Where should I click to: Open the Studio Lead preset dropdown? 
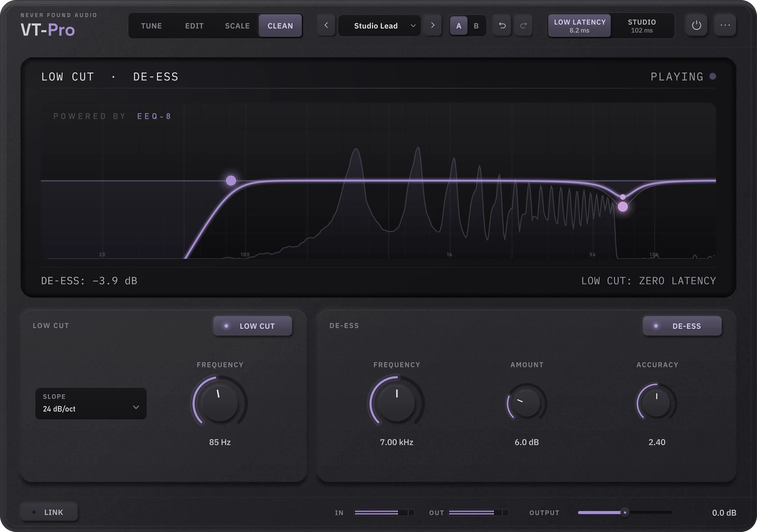pos(380,26)
